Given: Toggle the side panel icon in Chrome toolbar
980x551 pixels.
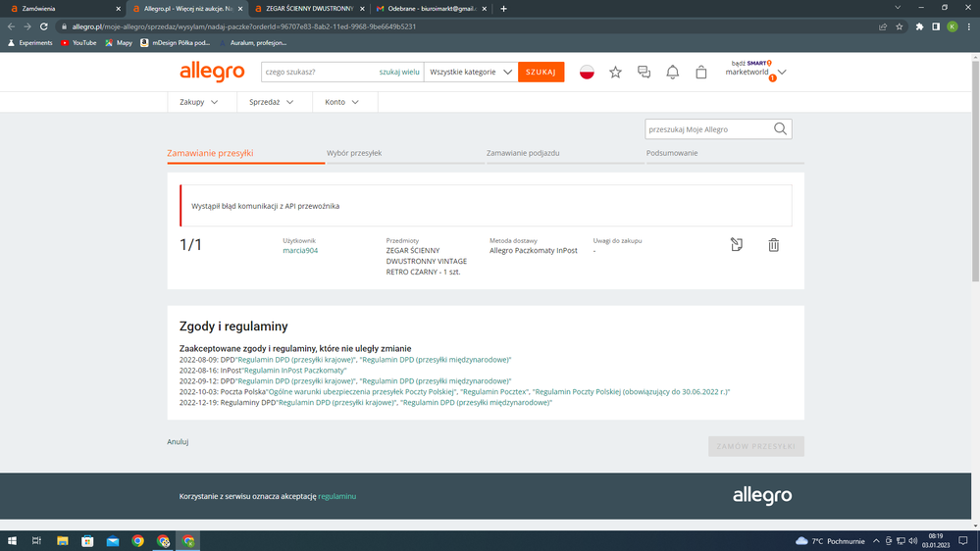Looking at the screenshot, I should coord(936,26).
